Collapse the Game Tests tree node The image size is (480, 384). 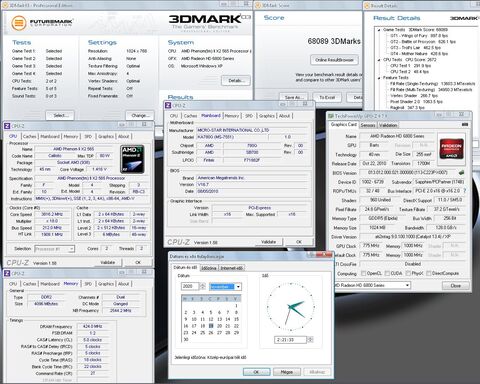[x=379, y=30]
